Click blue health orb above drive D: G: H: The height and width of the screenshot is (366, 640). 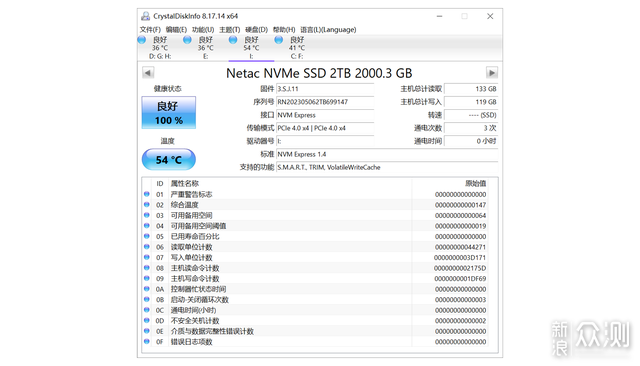142,40
